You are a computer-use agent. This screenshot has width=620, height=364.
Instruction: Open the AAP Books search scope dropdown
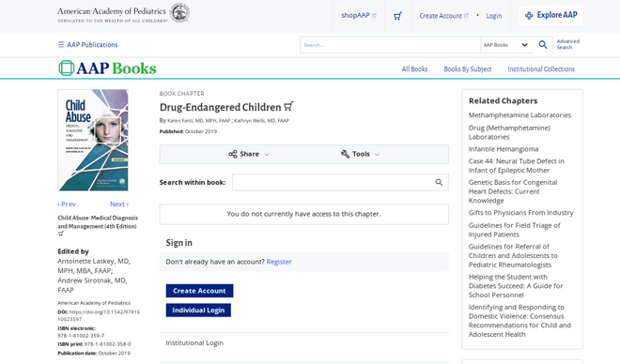coord(505,45)
